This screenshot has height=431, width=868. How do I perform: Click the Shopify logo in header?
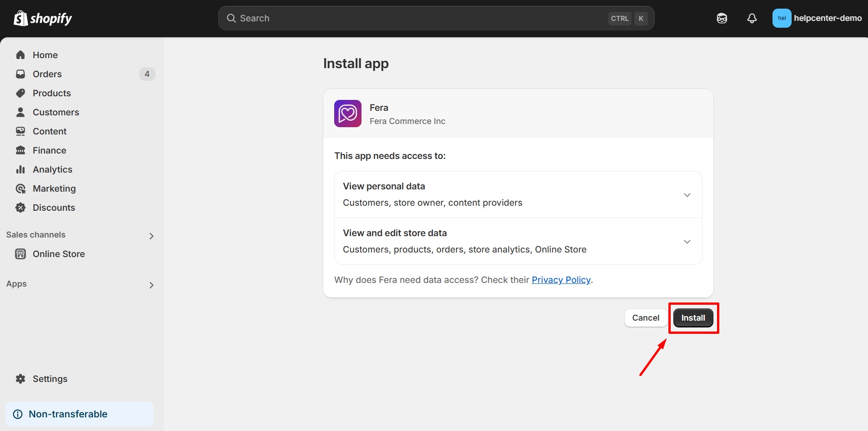pyautogui.click(x=43, y=18)
